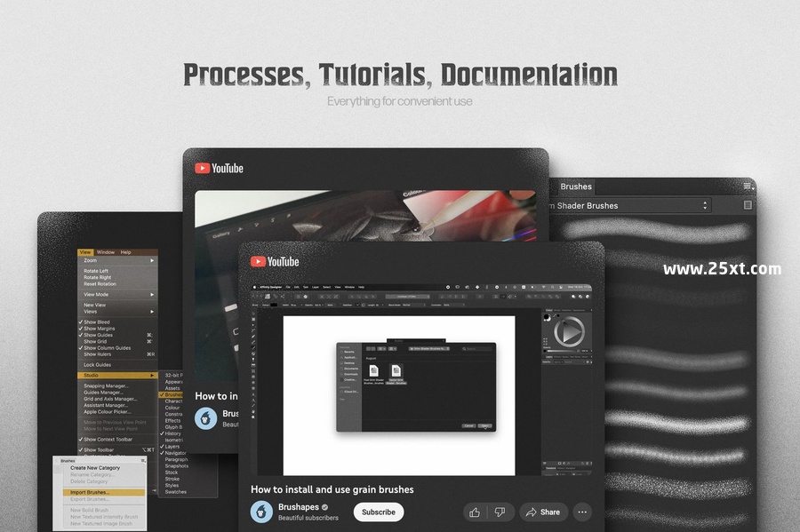Click the thumbs down dislike icon

500,512
